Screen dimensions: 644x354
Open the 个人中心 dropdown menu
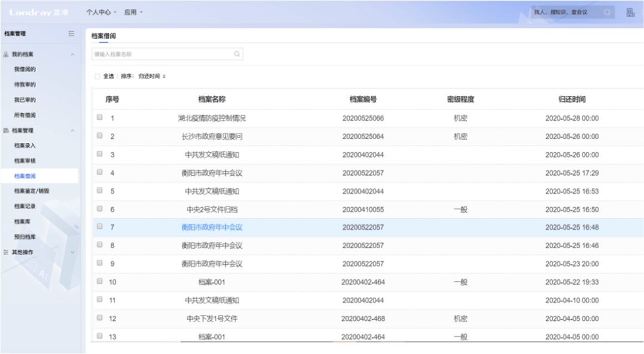click(101, 12)
